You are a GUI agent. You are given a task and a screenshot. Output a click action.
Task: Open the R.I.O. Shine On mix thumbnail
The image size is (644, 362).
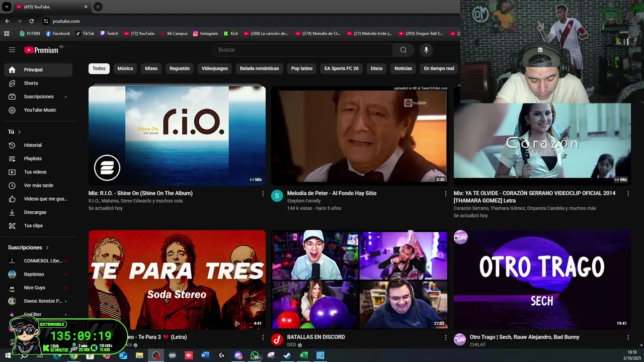[177, 136]
